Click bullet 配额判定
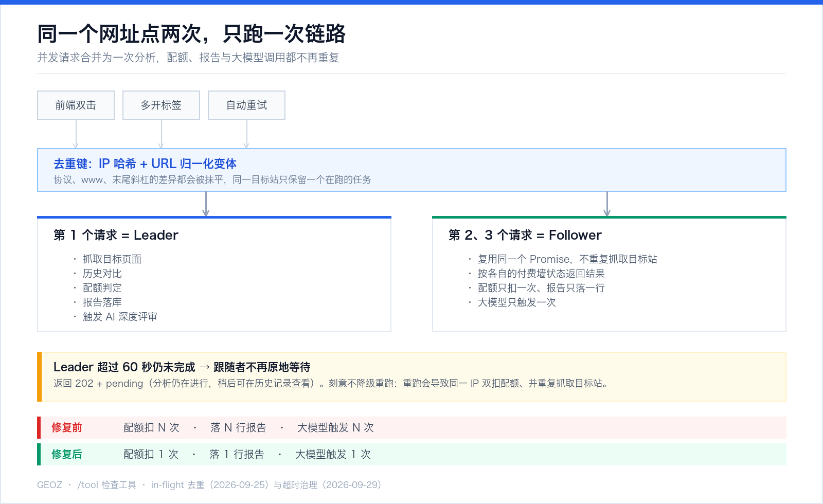 tap(102, 288)
